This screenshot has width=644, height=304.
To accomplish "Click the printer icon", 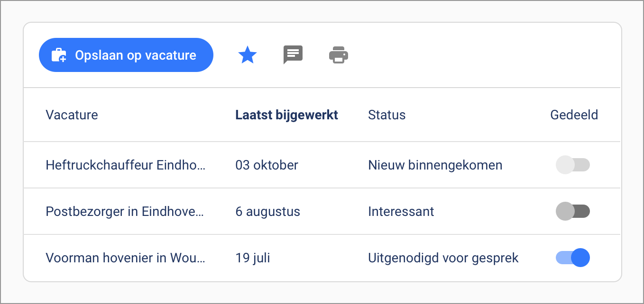I will (x=338, y=55).
